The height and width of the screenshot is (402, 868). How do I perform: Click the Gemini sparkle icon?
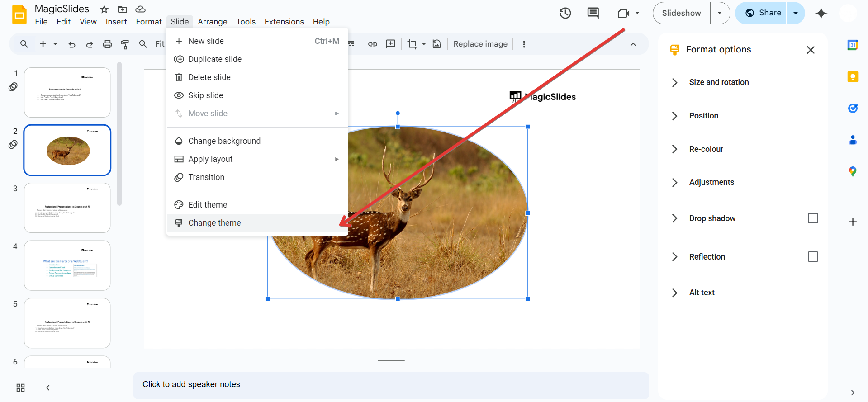(x=821, y=14)
